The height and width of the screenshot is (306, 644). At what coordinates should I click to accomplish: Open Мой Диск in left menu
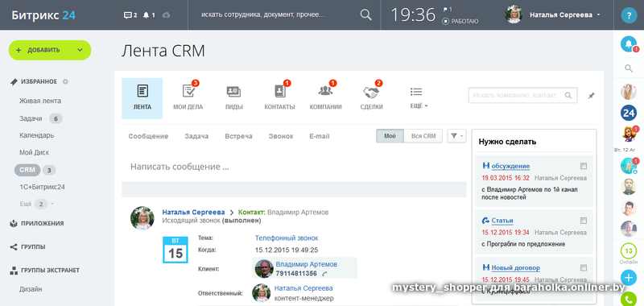pyautogui.click(x=34, y=152)
